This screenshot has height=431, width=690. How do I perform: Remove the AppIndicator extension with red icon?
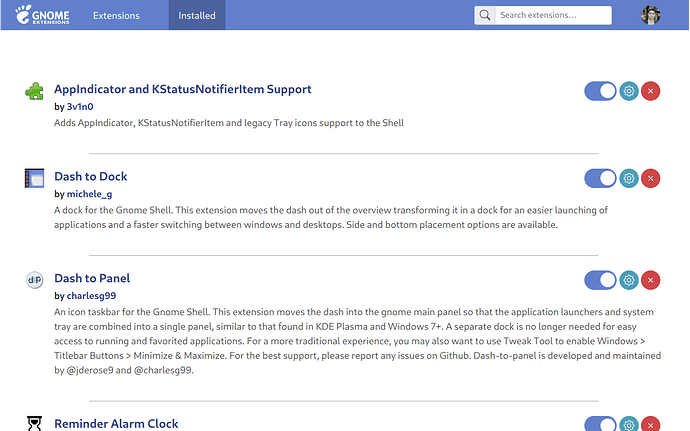point(651,91)
